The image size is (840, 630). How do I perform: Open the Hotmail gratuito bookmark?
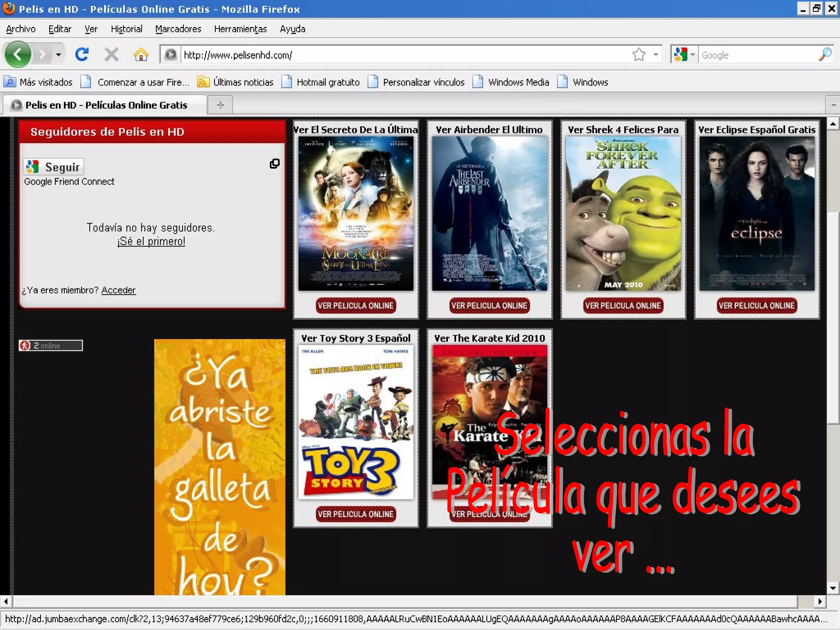point(321,82)
